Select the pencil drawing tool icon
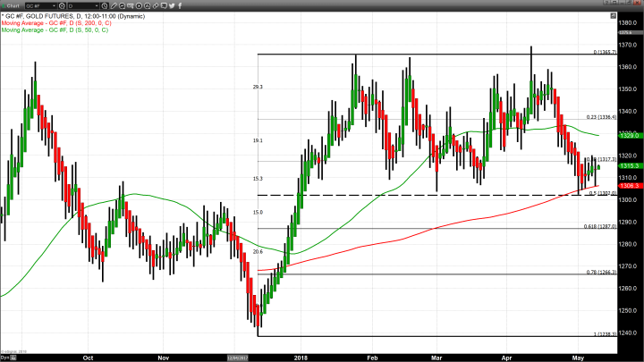The image size is (644, 362). point(114,5)
